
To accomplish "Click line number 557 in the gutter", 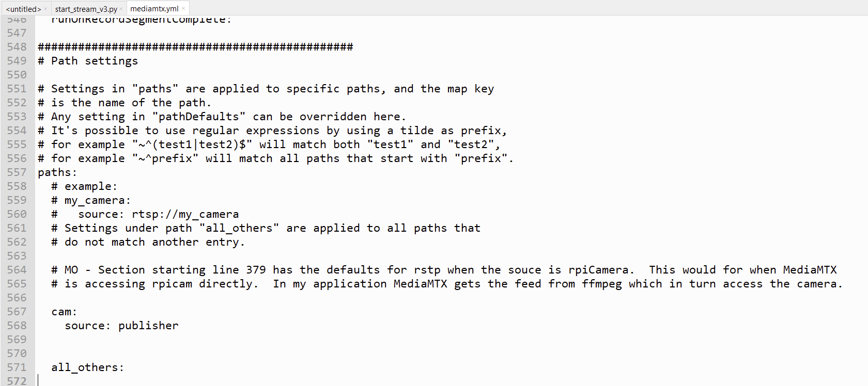I will click(x=17, y=172).
